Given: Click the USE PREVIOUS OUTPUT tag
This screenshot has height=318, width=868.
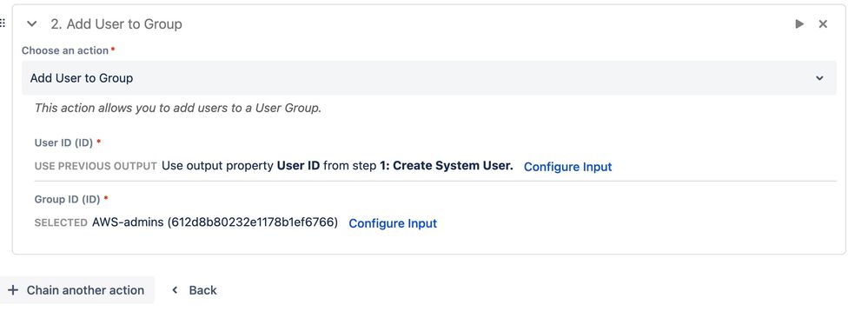Looking at the screenshot, I should pos(96,166).
